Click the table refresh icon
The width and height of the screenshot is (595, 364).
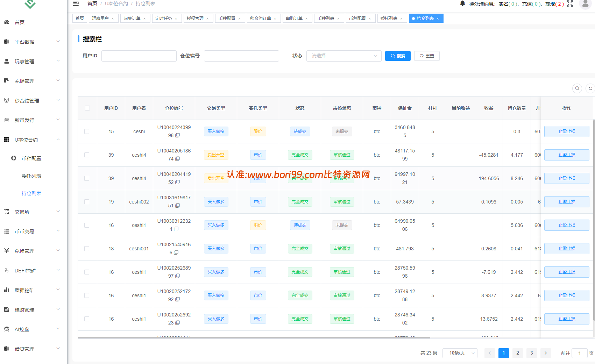pyautogui.click(x=590, y=88)
